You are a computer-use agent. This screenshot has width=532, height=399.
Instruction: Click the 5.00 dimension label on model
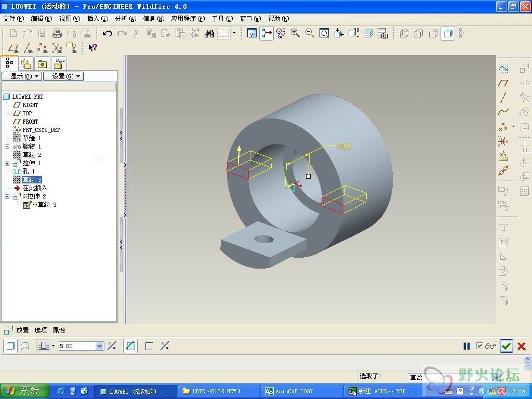344,146
